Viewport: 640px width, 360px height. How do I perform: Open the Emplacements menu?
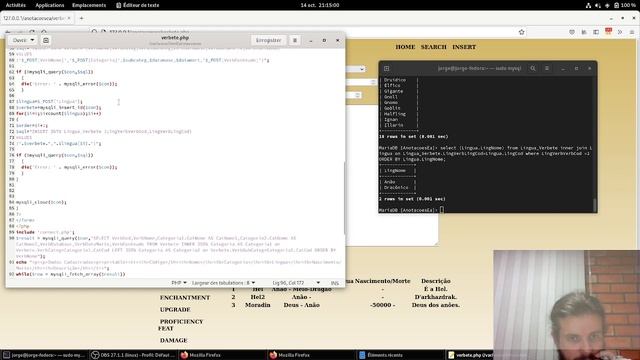coord(89,5)
